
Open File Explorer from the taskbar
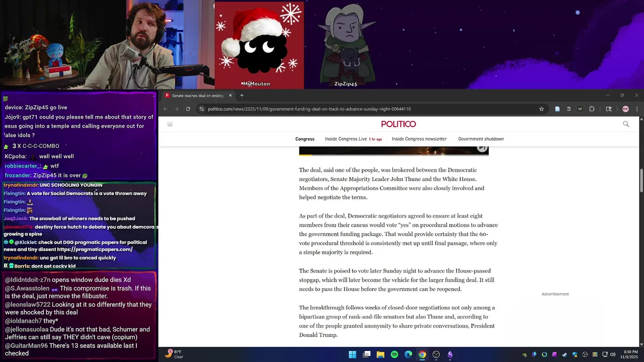380,354
